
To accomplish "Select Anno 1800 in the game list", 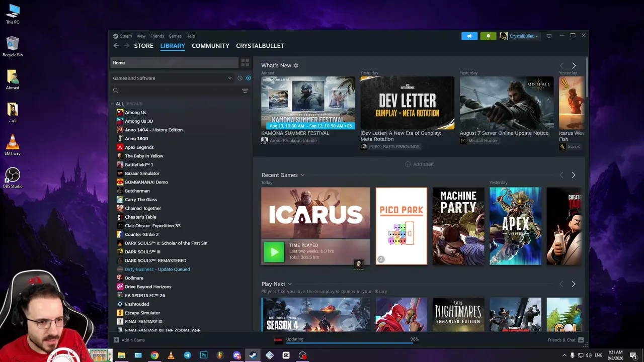I will pyautogui.click(x=136, y=139).
